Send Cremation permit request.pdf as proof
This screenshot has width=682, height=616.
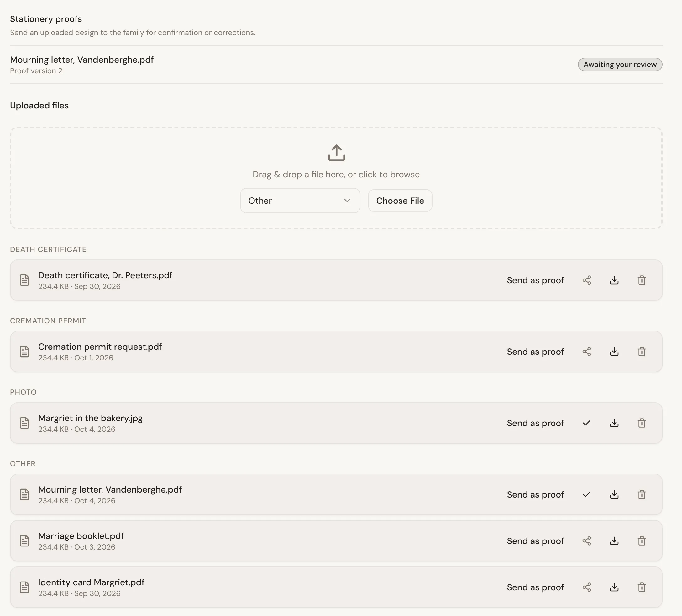(535, 352)
